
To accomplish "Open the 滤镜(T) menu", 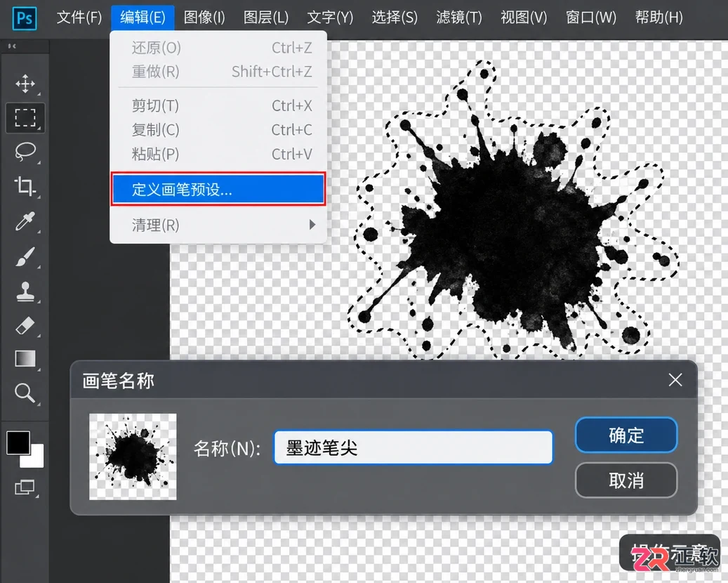I will coord(459,18).
